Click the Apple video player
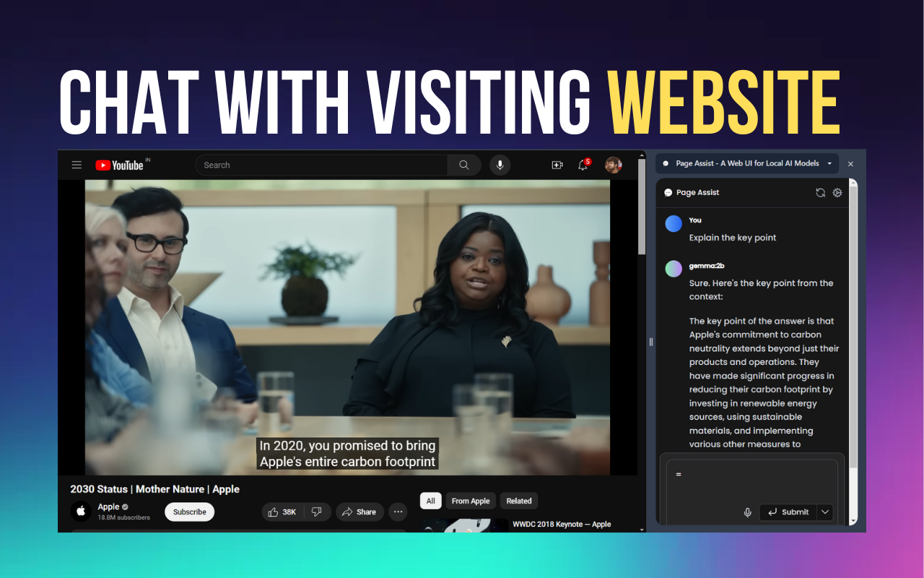 [x=347, y=327]
